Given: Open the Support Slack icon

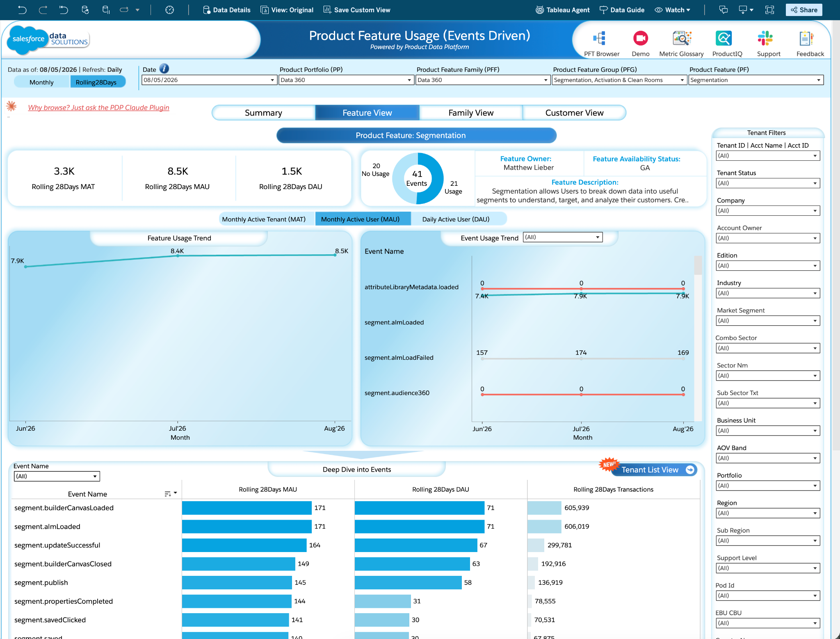Looking at the screenshot, I should point(765,39).
